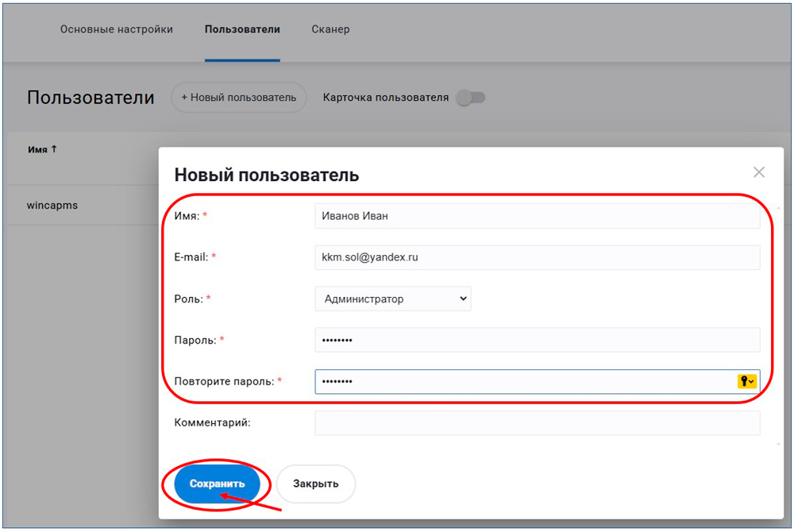
Task: Click the empty Комментарий field
Action: point(536,423)
